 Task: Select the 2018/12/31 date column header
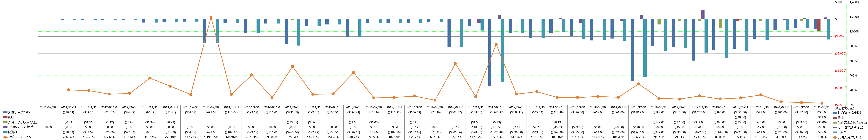[x=638, y=107]
